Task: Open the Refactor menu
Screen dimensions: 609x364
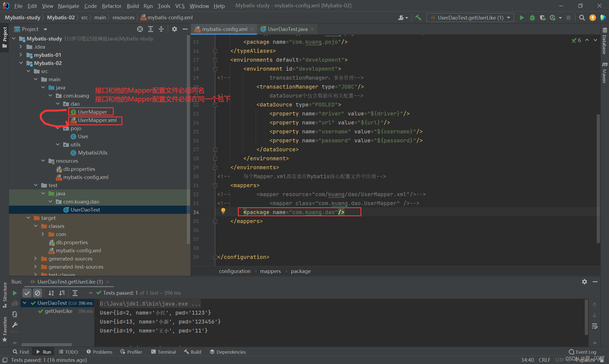Action: [111, 6]
